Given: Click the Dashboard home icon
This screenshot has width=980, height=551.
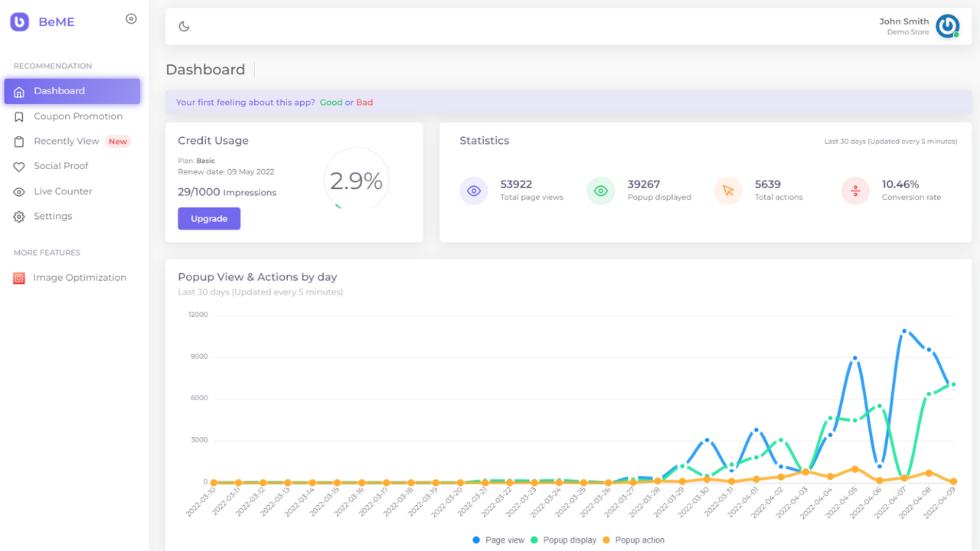Looking at the screenshot, I should coord(19,91).
